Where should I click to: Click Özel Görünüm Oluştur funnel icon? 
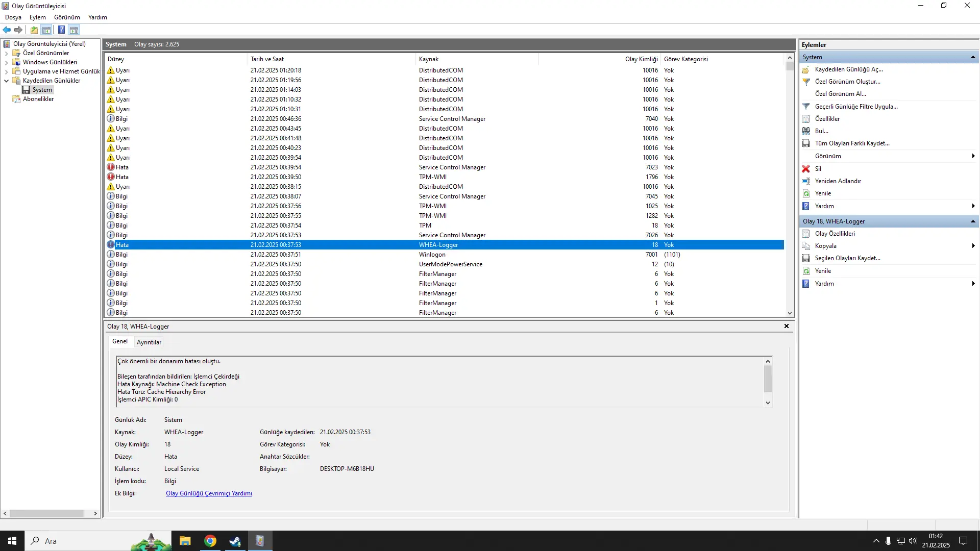point(806,82)
